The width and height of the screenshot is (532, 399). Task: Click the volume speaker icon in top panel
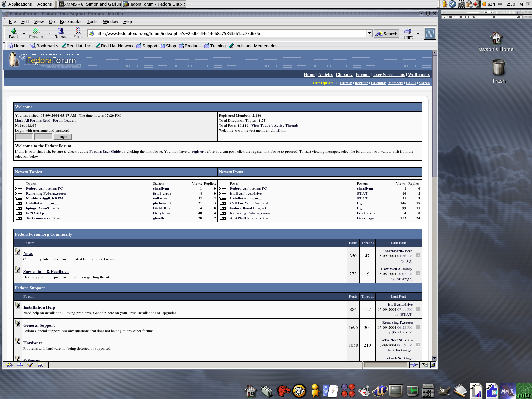(500, 4)
